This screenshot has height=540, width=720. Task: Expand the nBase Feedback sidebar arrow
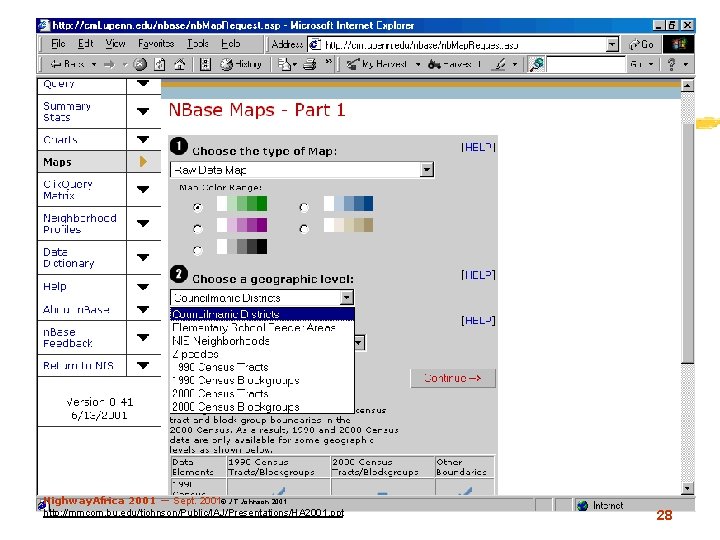(x=143, y=338)
